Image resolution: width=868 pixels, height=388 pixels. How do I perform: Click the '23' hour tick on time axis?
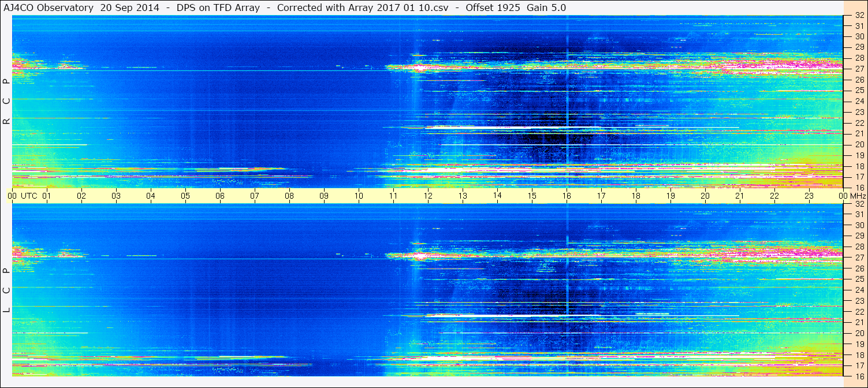tap(809, 196)
